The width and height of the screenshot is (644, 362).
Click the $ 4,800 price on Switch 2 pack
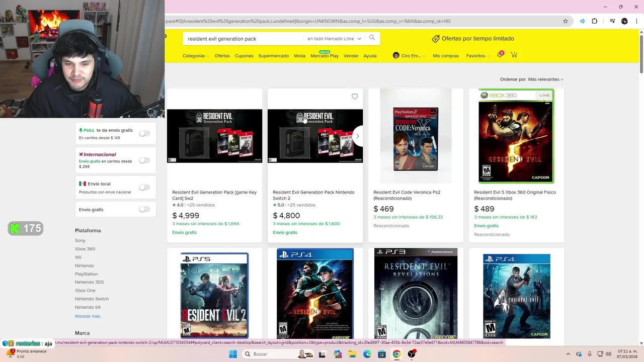[x=286, y=216]
